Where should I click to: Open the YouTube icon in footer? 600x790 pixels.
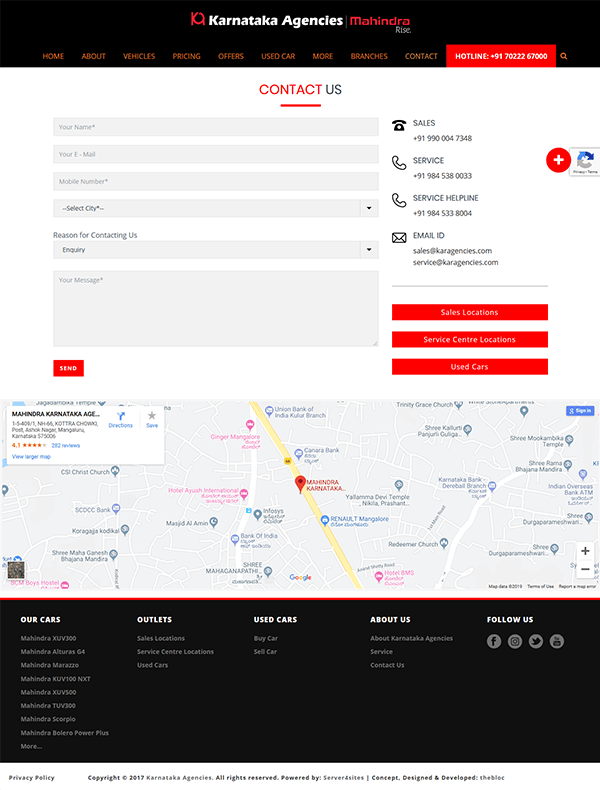557,641
